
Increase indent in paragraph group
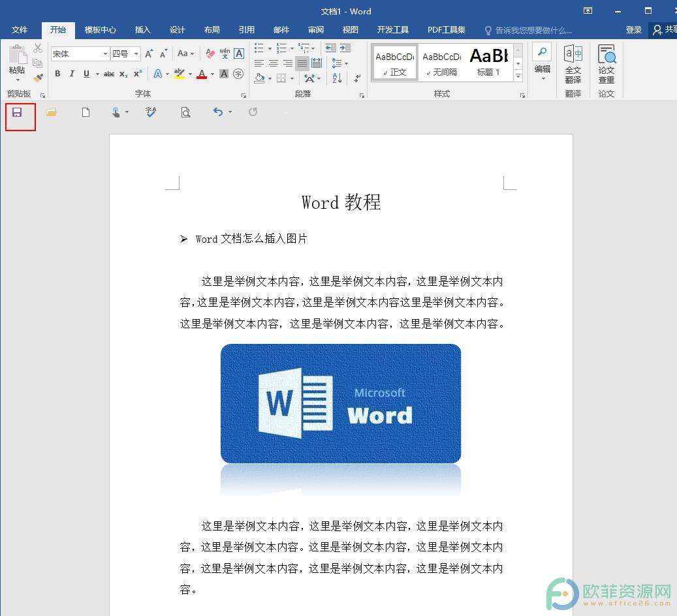(x=345, y=48)
